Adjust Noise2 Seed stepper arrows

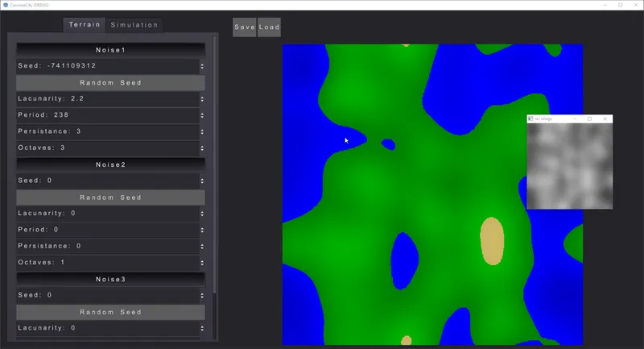tap(202, 181)
